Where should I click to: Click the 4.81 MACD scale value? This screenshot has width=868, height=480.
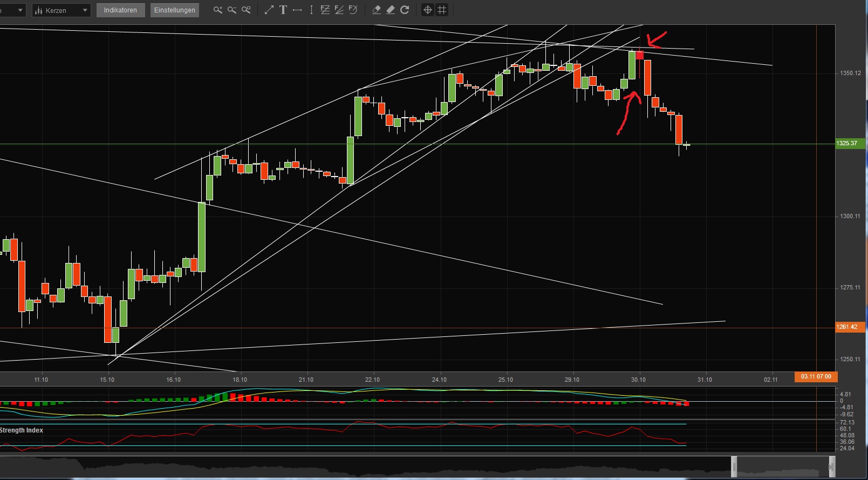tap(846, 395)
